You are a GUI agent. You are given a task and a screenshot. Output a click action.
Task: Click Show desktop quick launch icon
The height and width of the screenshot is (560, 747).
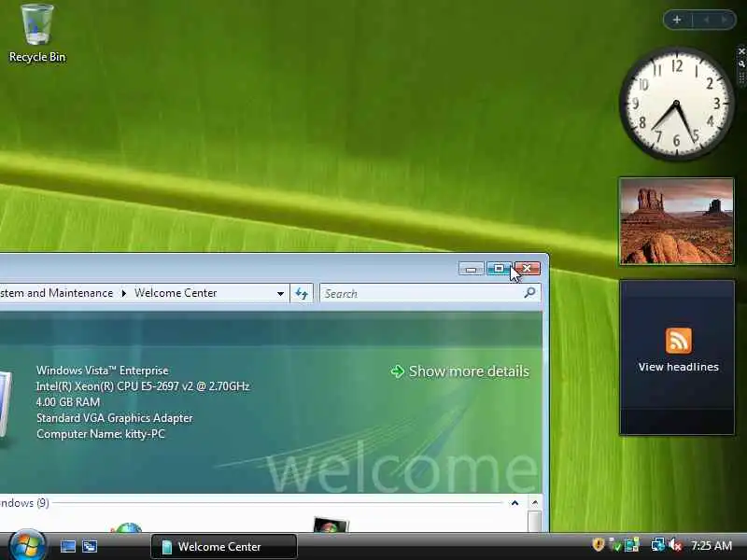click(x=67, y=546)
